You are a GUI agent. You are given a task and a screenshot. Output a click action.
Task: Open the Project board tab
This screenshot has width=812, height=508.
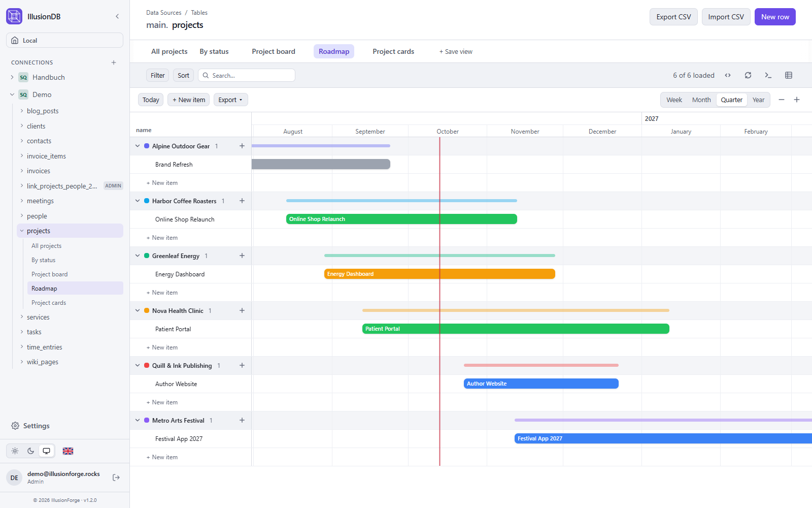coord(274,51)
